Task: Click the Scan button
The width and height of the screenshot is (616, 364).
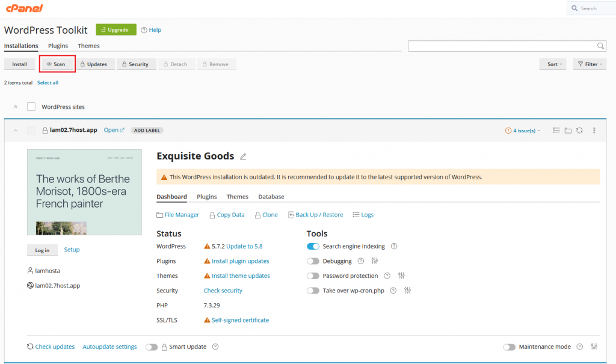Action: (57, 64)
